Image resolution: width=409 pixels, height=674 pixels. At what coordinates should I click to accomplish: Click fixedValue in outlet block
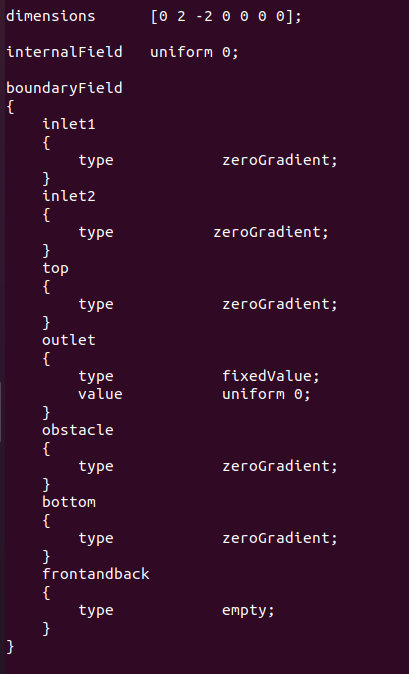(x=271, y=376)
